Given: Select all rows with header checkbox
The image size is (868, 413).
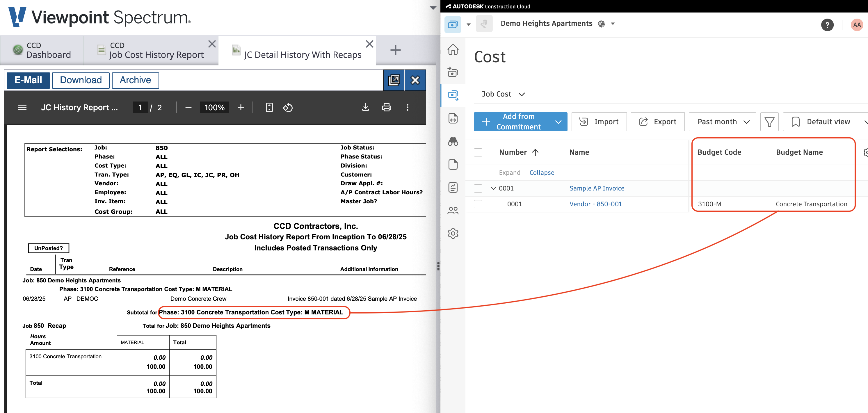Looking at the screenshot, I should click(x=478, y=152).
